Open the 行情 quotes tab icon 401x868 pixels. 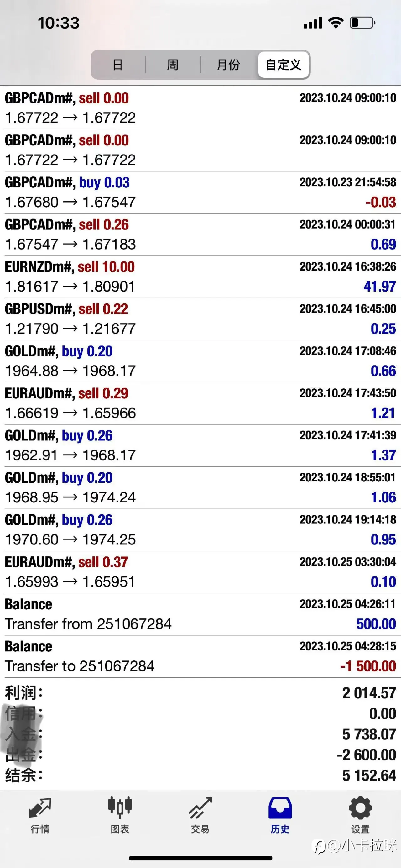pos(40,808)
